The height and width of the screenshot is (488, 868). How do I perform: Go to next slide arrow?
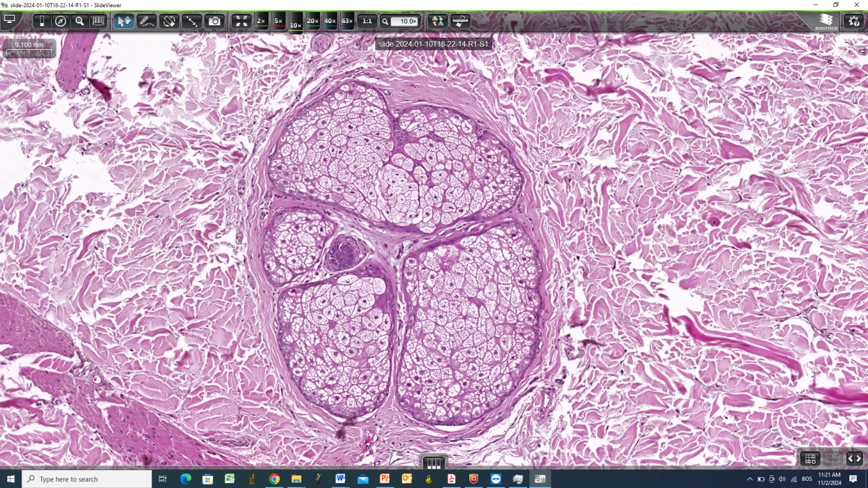point(859,459)
